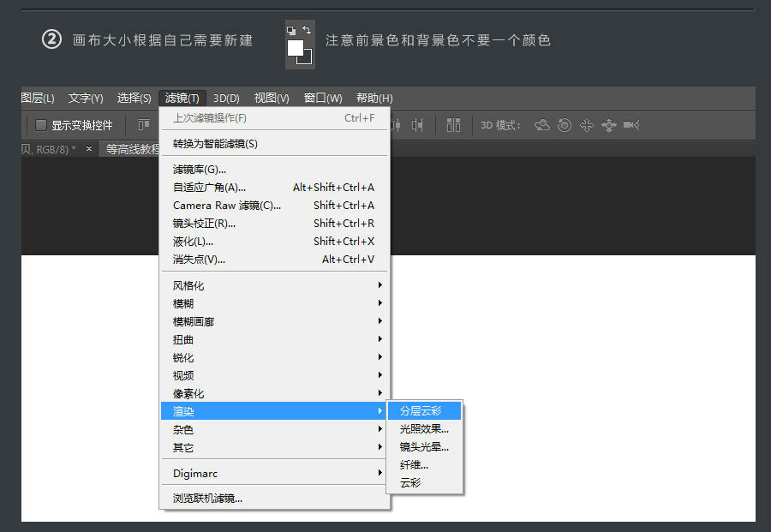The height and width of the screenshot is (532, 771).
Task: Click the auto-align layers icon
Action: (x=453, y=125)
